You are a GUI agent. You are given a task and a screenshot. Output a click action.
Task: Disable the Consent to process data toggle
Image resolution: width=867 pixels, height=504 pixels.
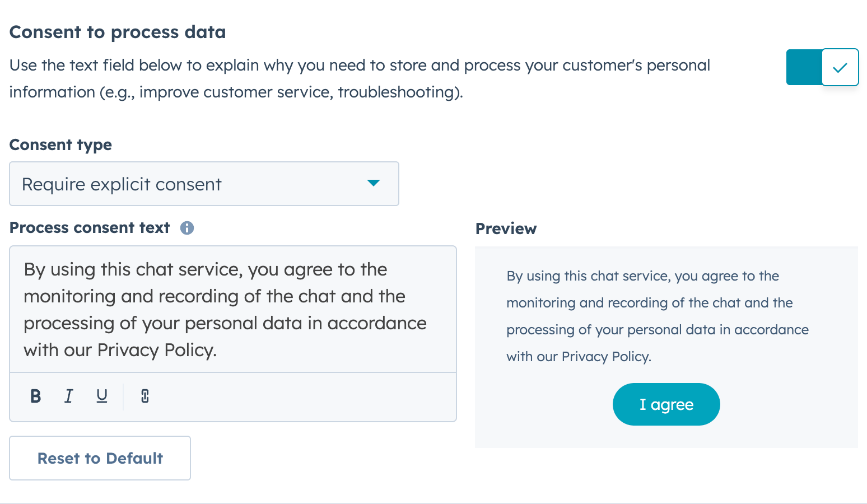pyautogui.click(x=822, y=67)
